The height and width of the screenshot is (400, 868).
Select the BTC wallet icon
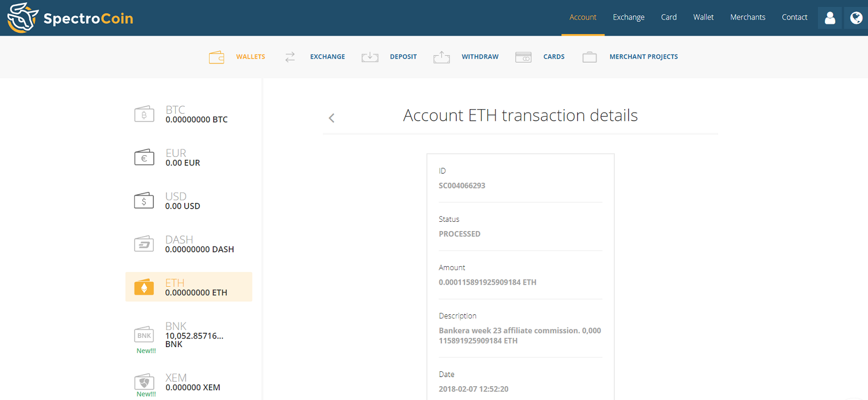pos(144,114)
